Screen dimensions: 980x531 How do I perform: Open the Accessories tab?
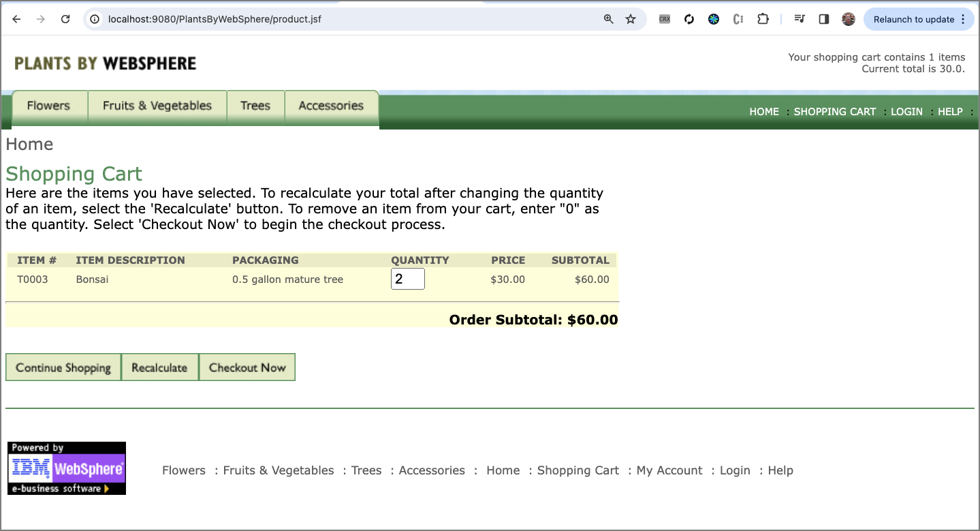(331, 106)
